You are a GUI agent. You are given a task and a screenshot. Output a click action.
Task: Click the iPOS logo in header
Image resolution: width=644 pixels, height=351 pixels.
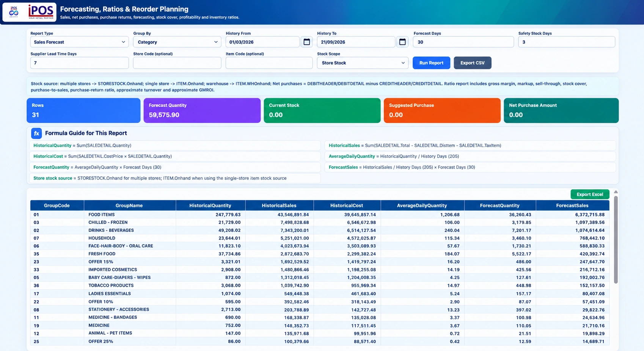coord(30,12)
